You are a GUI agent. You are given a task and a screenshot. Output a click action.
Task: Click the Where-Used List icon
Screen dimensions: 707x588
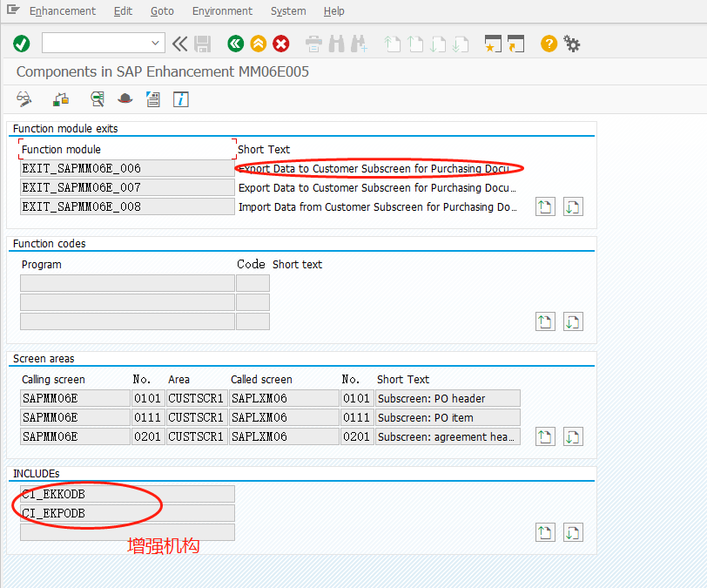98,98
